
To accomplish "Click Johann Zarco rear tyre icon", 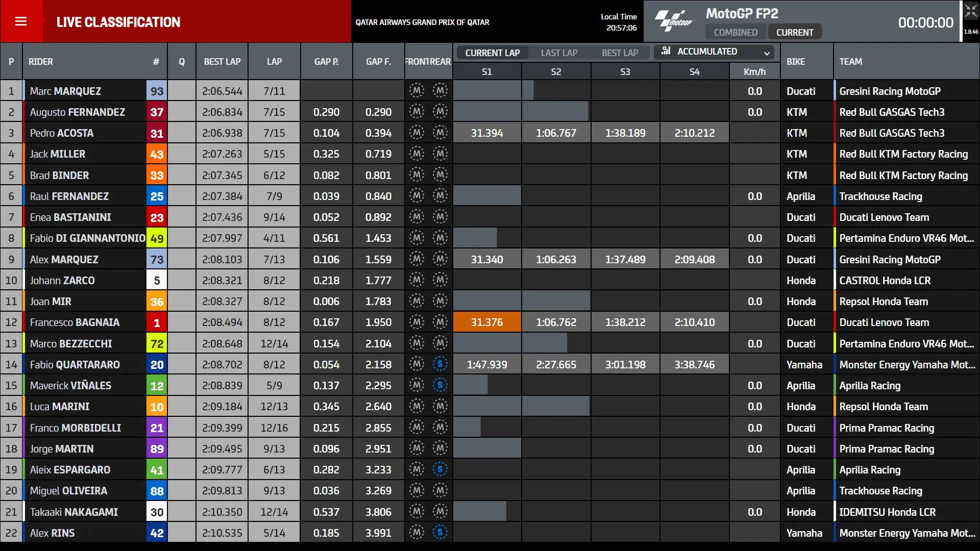I will pos(440,280).
